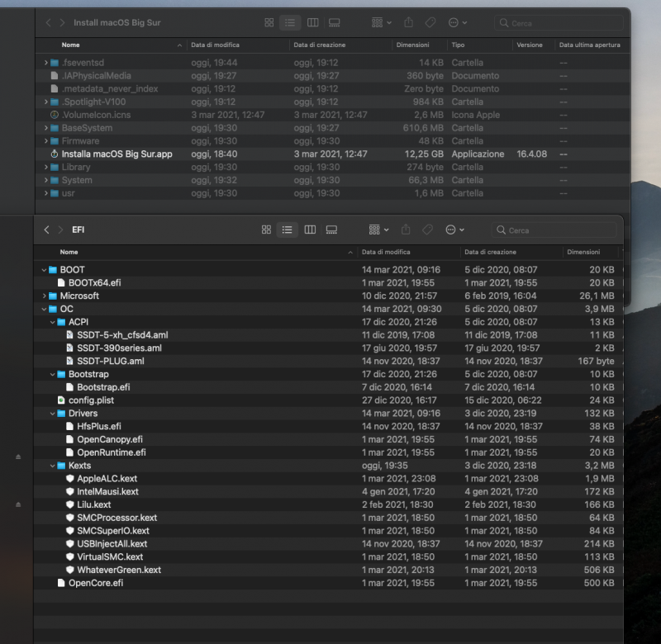
Task: Click the Share icon in EFI window
Action: pyautogui.click(x=406, y=230)
